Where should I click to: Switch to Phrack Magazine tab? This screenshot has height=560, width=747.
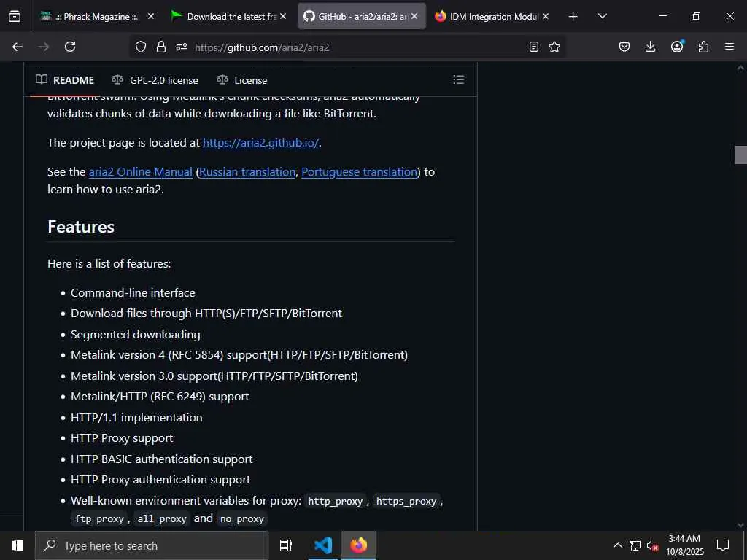[x=97, y=16]
